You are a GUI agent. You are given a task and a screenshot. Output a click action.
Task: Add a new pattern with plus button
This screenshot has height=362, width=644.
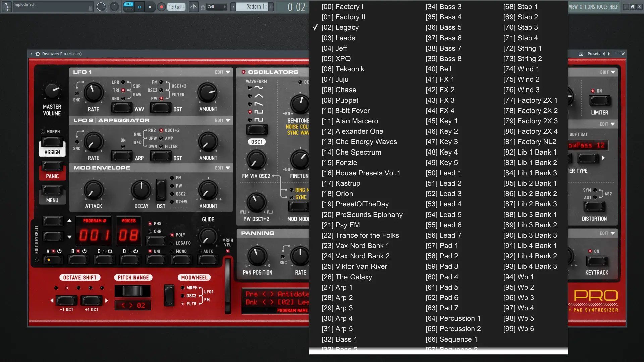pyautogui.click(x=271, y=7)
